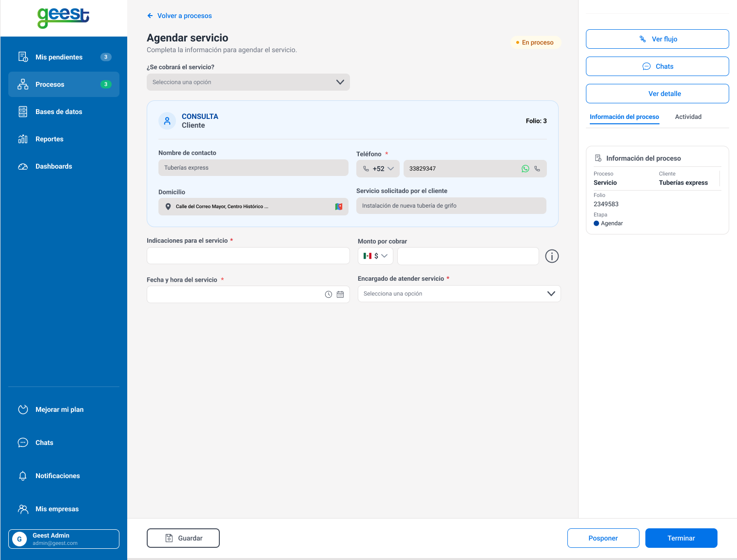
Task: Open Notificaciones
Action: 64,476
